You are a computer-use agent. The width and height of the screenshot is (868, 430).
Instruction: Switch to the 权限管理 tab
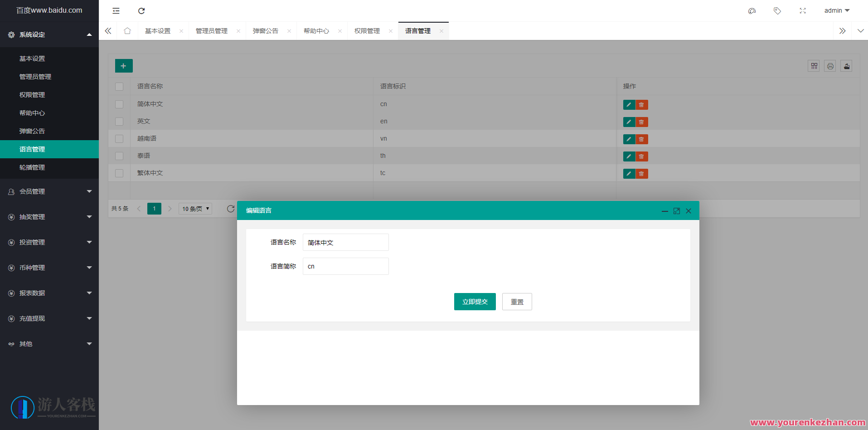pos(367,31)
